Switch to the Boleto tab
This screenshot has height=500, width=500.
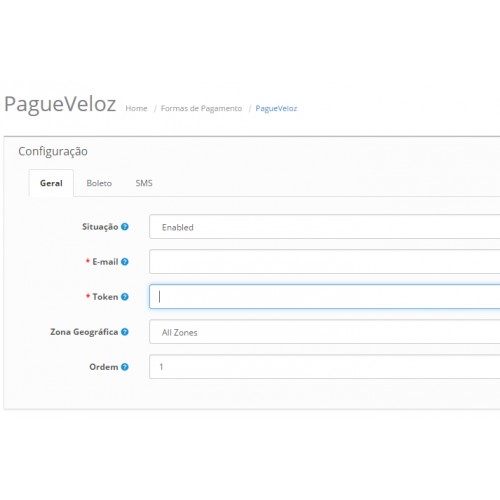tap(99, 183)
